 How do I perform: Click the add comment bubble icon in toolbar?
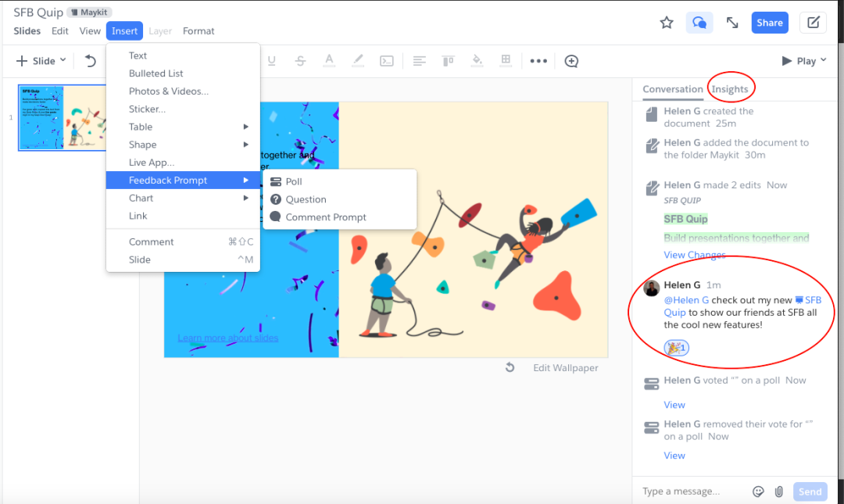(x=571, y=61)
